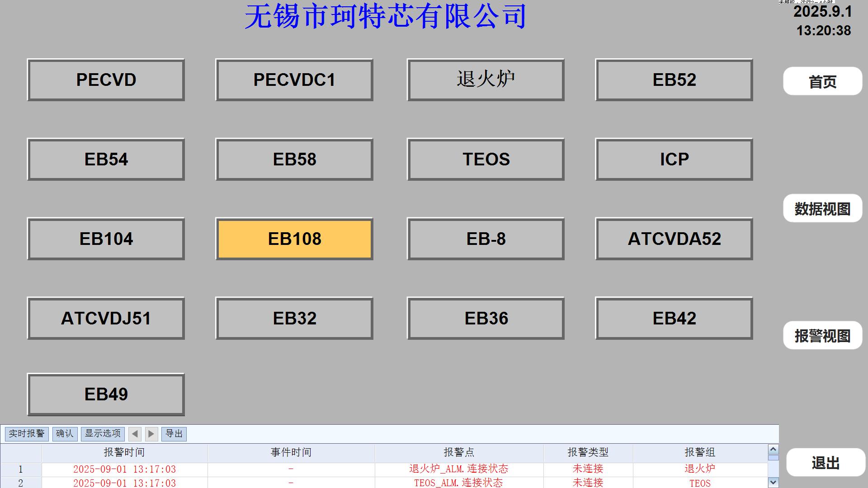868x488 pixels.
Task: Open the PECVD equipment page
Action: pos(106,80)
